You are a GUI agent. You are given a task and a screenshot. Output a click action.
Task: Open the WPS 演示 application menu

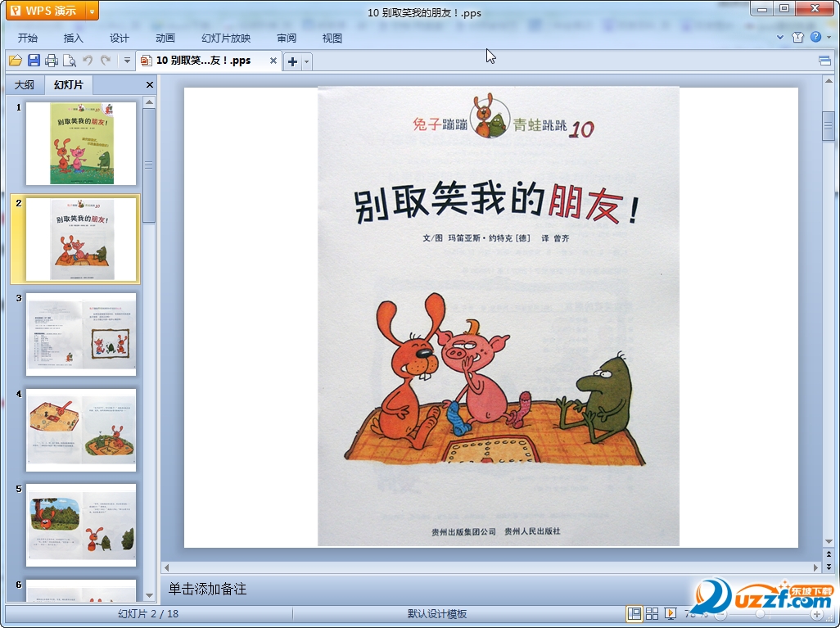46,11
